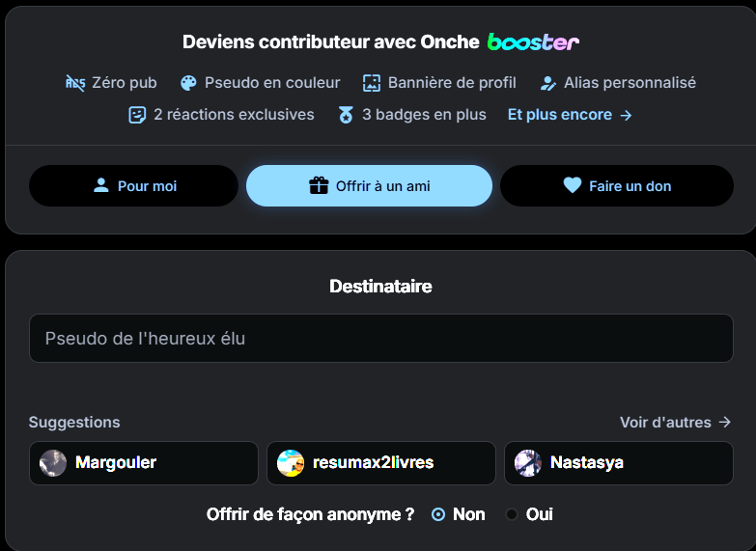Screen dimensions: 756x551
Task: Focus the Pseudo de l'heureux élu field
Action: 380,338
